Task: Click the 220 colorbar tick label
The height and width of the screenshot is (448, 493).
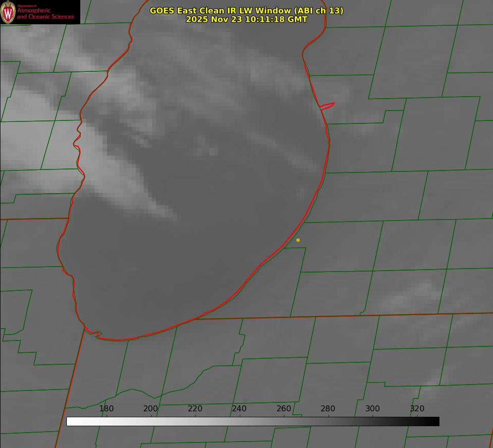Action: click(195, 409)
